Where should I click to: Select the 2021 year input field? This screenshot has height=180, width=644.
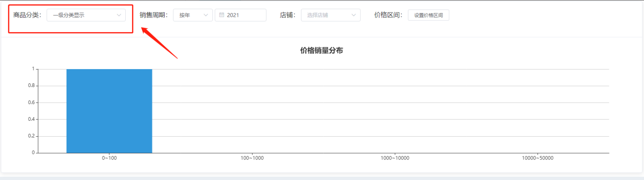(241, 15)
